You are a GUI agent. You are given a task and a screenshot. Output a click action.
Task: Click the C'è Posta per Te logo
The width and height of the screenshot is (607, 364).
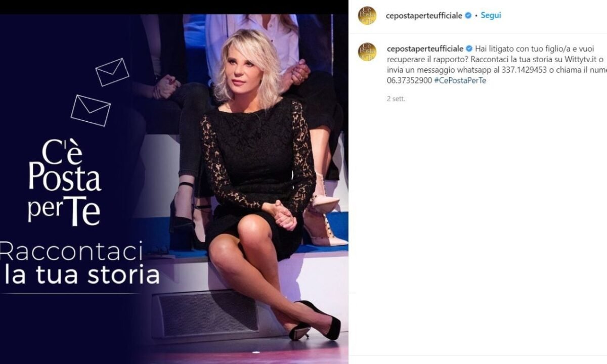[65, 182]
